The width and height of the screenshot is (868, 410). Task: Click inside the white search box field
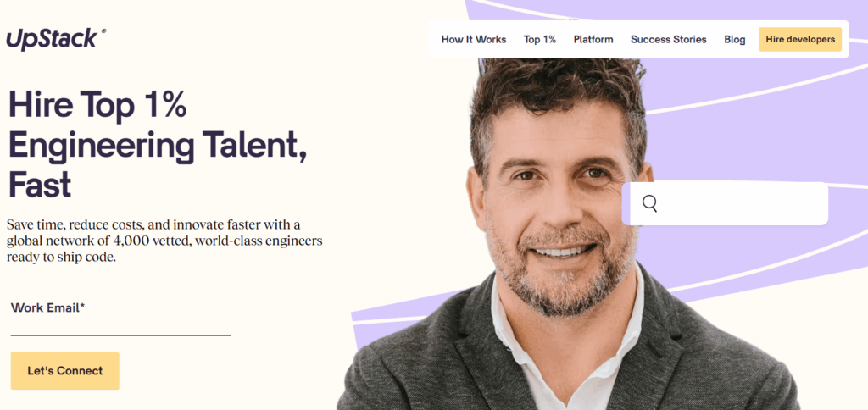726,203
